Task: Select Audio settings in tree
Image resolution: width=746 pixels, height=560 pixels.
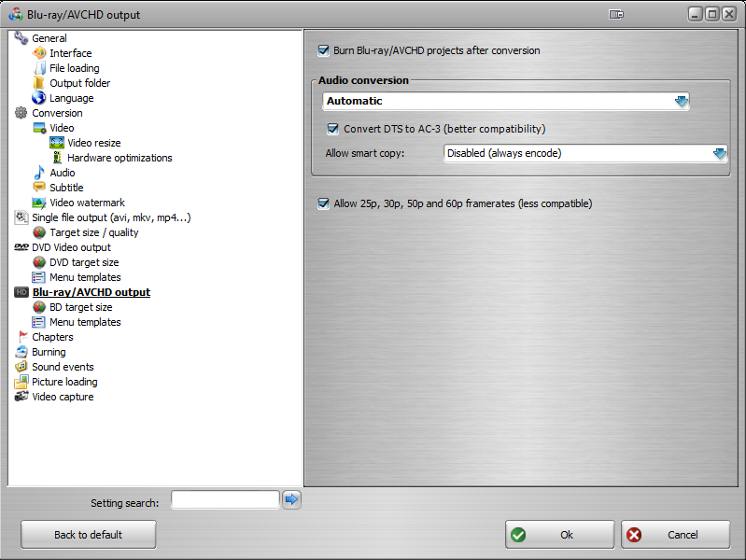Action: [63, 173]
